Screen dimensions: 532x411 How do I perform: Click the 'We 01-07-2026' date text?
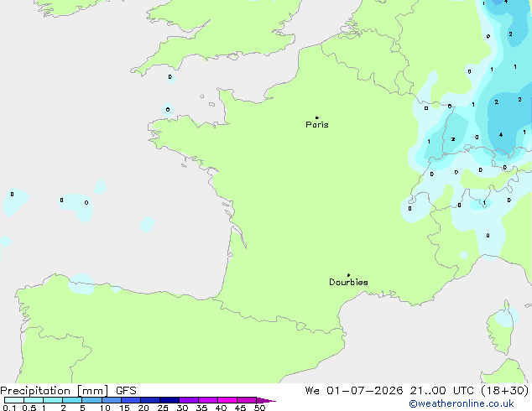point(354,391)
